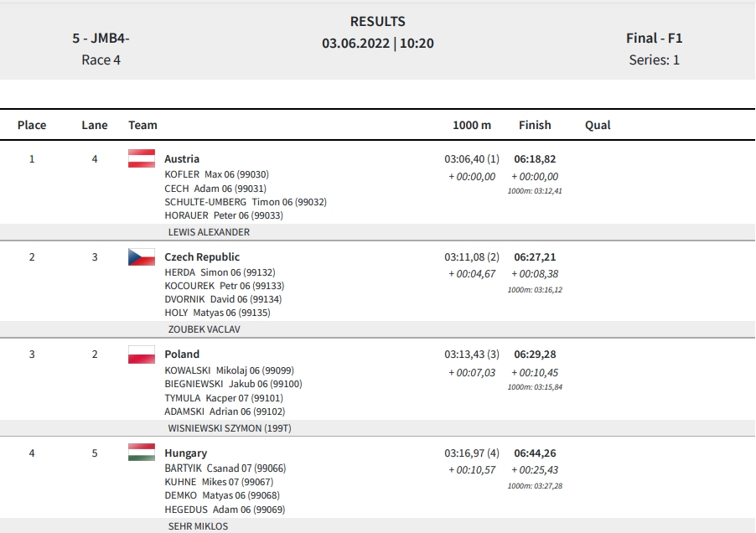Open the Hungary team entry
Viewport: 756px width, 533px height.
pyautogui.click(x=185, y=453)
